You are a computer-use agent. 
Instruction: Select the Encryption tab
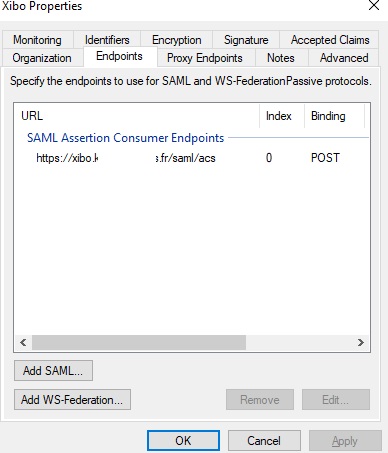pos(177,40)
